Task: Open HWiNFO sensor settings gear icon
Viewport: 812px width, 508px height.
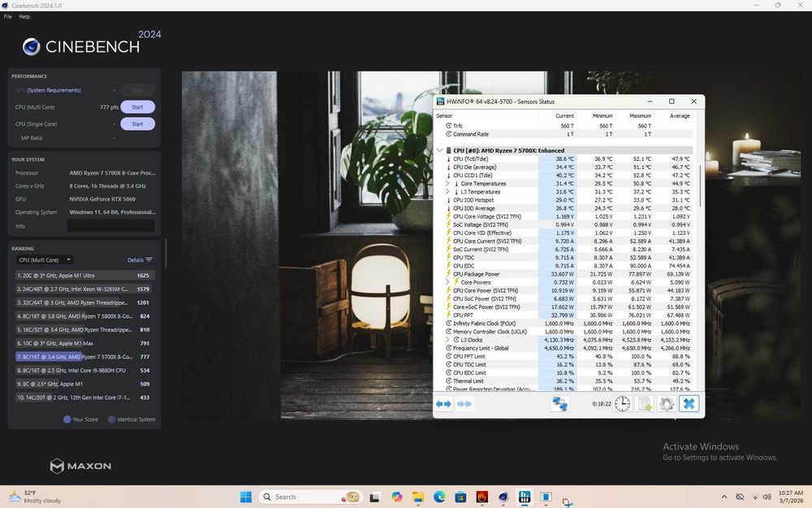Action: pyautogui.click(x=667, y=404)
